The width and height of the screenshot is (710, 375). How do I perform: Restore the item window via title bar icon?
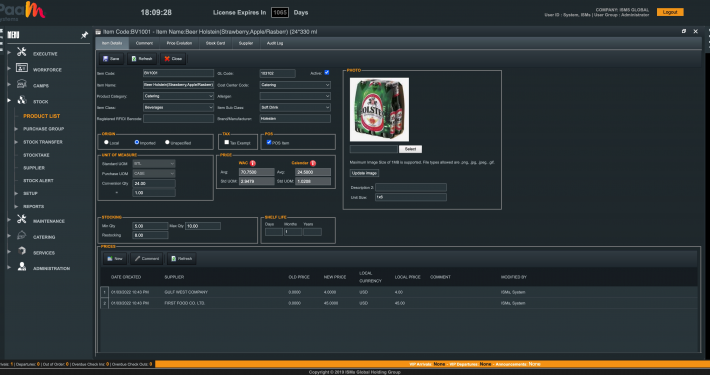684,31
